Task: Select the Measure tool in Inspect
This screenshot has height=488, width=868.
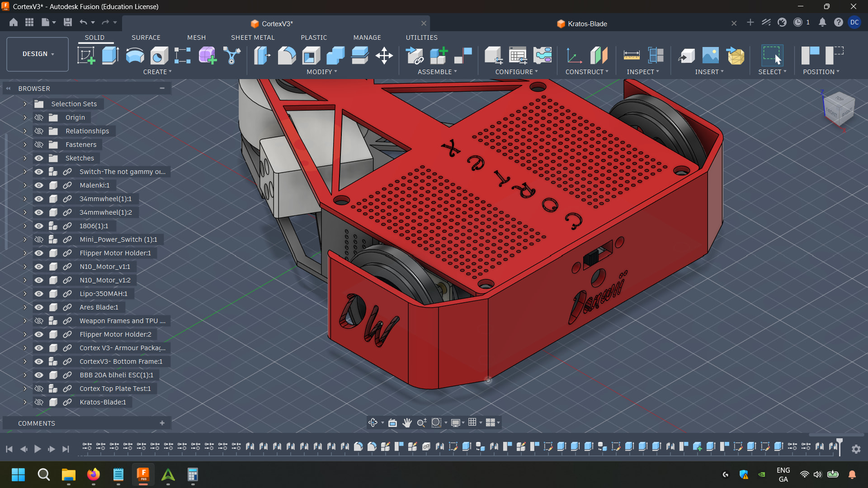Action: 631,56
